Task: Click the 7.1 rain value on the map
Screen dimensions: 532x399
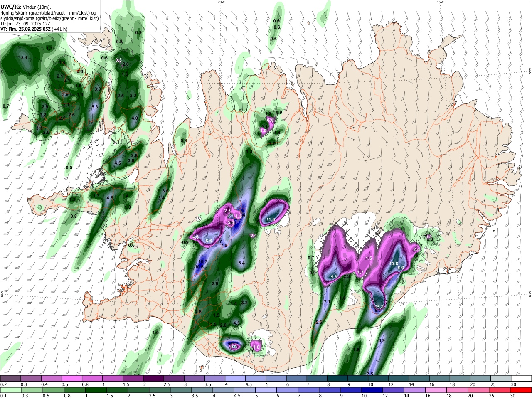Action: coord(327,302)
